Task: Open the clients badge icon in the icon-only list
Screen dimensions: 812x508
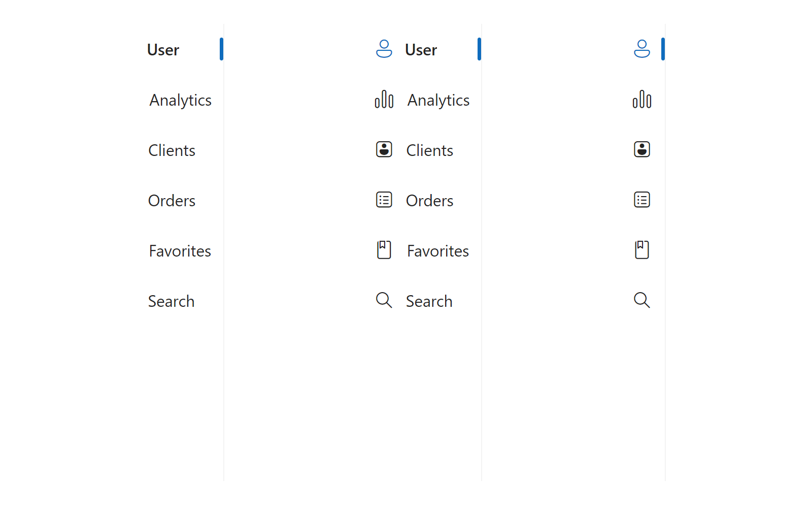Action: (642, 149)
